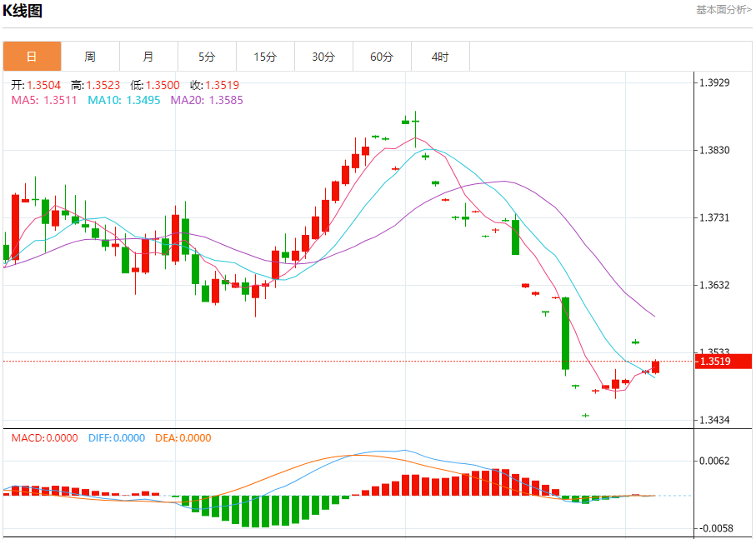
Task: Click the MA5 indicator label
Action: [43, 100]
